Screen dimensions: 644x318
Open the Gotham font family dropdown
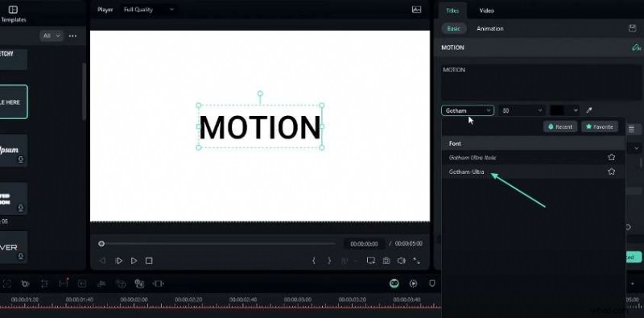point(468,110)
